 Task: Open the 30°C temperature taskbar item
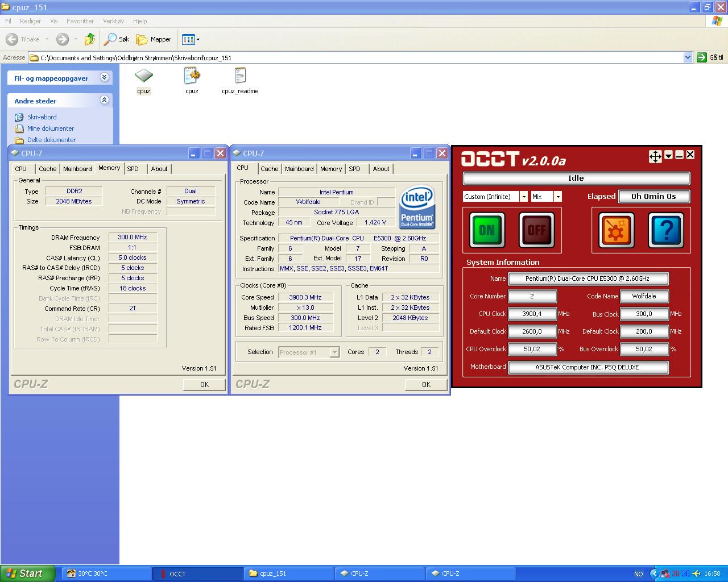coord(106,573)
